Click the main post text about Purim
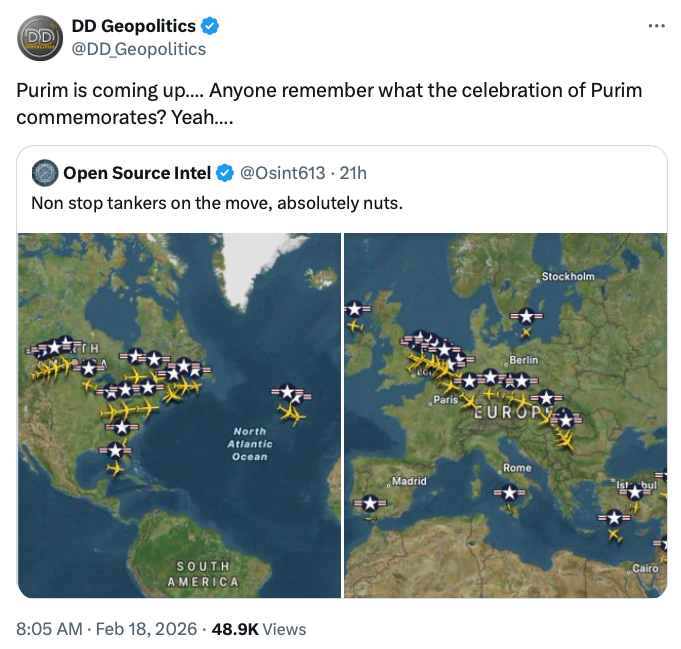 329,103
